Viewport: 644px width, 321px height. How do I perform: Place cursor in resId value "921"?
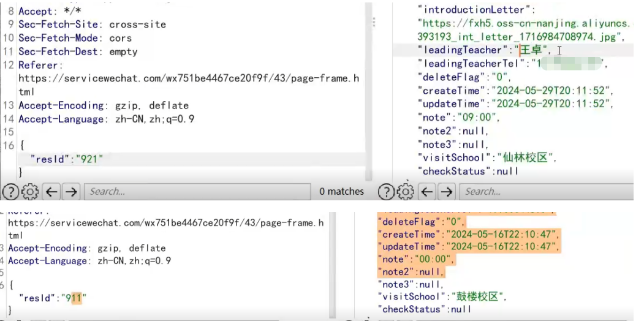pos(89,159)
